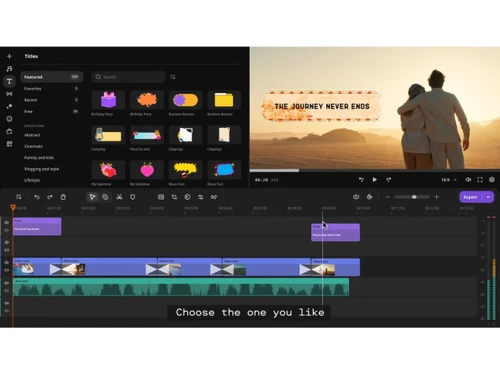Click the purple Export button
The height and width of the screenshot is (375, 500).
471,197
